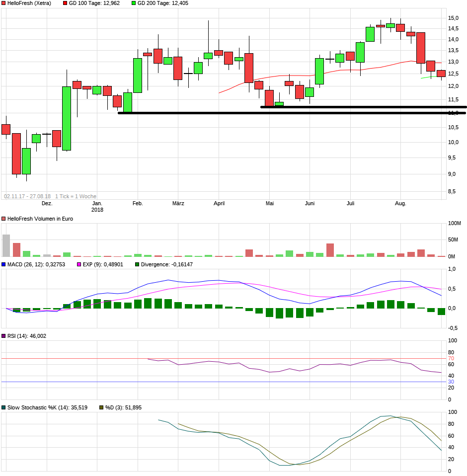The width and height of the screenshot is (467, 476).
Task: Click the GD 100 Tage legend swatch
Action: (x=66, y=3)
